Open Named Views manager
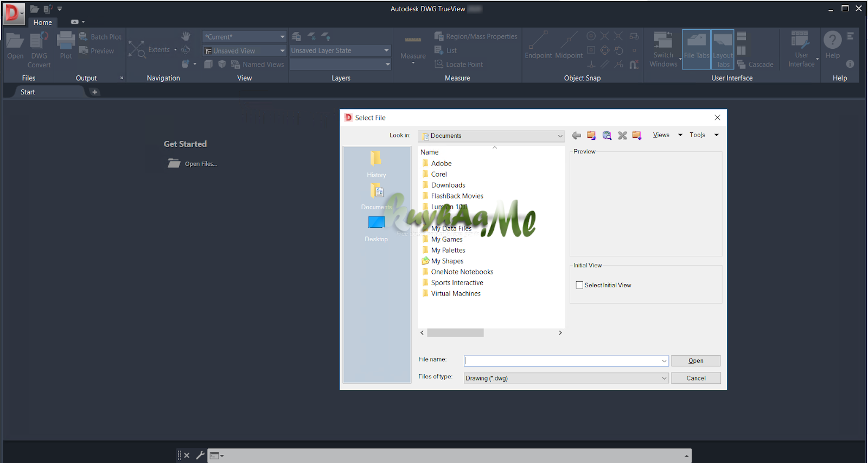The image size is (868, 463). pos(258,65)
